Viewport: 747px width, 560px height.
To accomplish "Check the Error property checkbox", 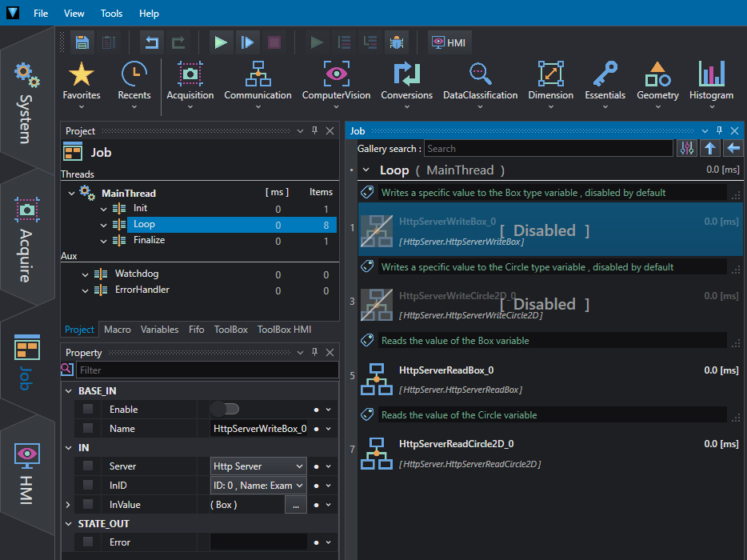I will [88, 542].
